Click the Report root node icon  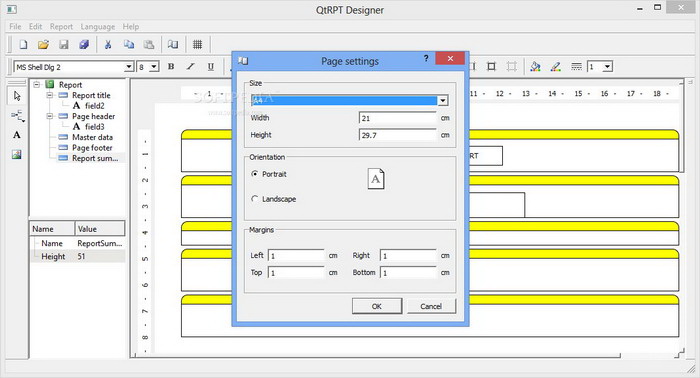[50, 84]
